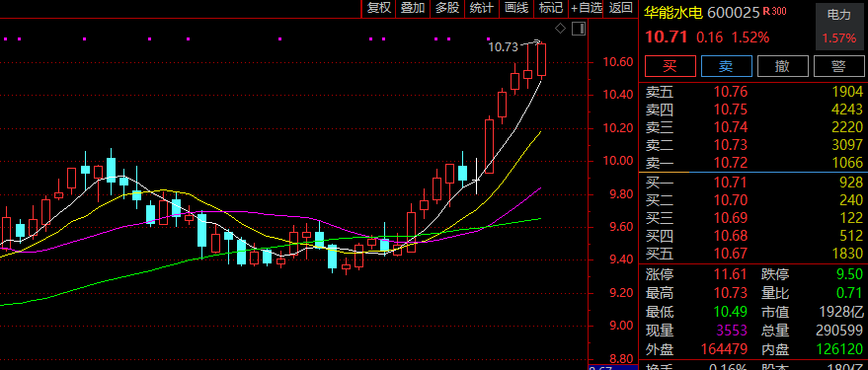Viewport: 868px width, 370px height.
Task: Select the 买二 price 10.70
Action: (730, 199)
